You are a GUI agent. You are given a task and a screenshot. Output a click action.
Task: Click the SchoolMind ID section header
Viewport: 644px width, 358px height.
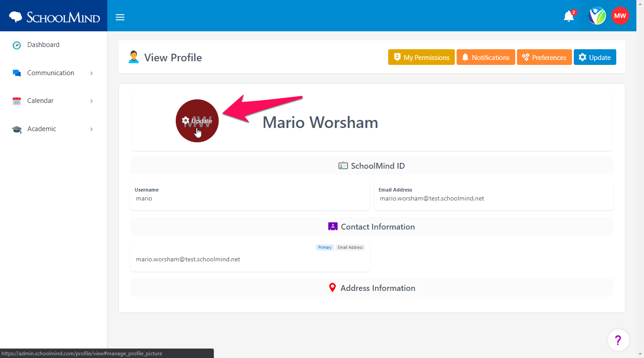372,166
